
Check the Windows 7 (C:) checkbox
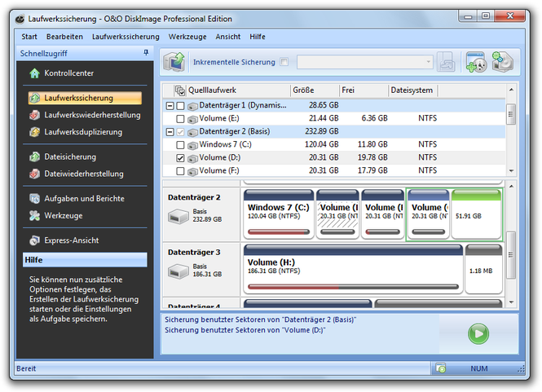(180, 145)
